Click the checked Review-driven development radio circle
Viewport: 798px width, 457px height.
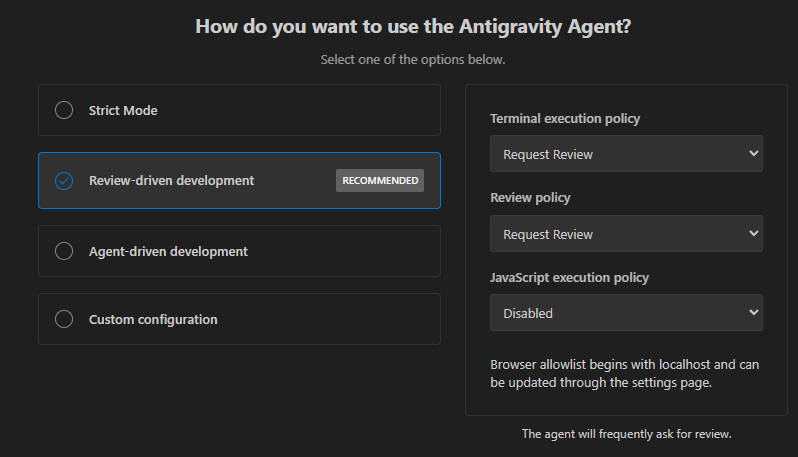pyautogui.click(x=64, y=181)
